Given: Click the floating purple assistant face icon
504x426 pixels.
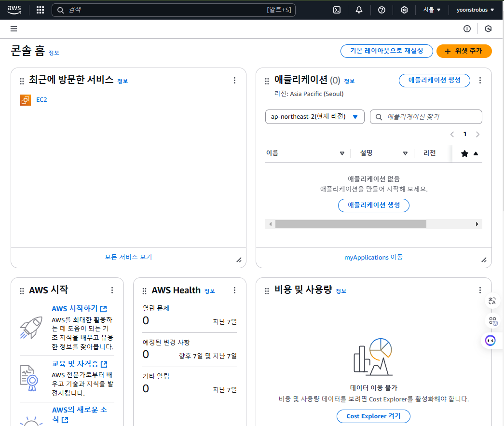Looking at the screenshot, I should [x=490, y=341].
